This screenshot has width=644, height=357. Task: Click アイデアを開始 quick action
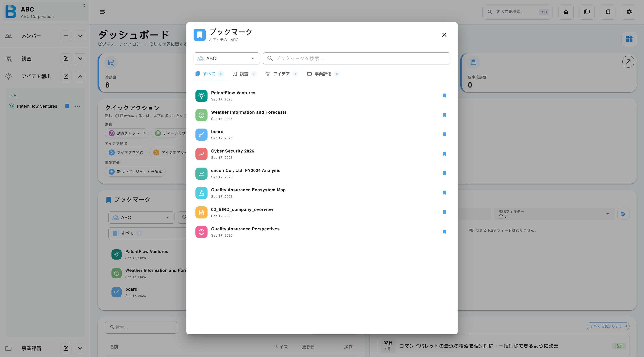pos(126,152)
